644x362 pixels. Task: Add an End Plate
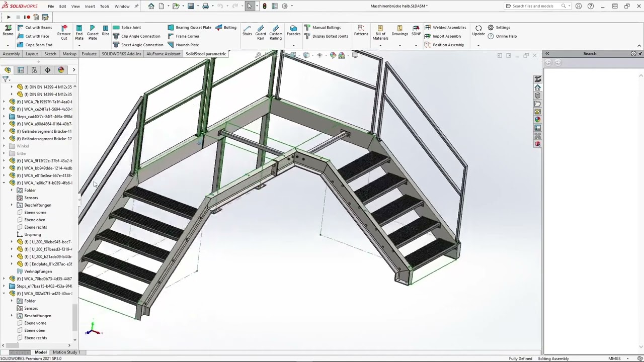pos(79,33)
